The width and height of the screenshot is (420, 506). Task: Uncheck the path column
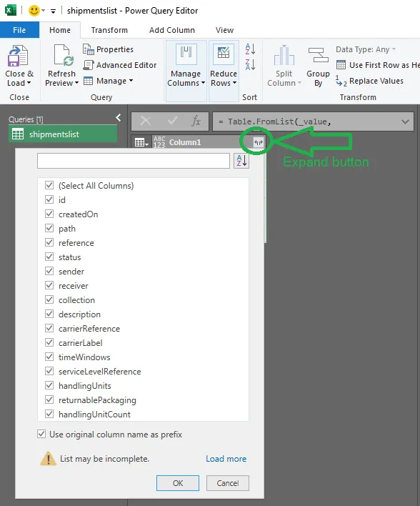(49, 228)
